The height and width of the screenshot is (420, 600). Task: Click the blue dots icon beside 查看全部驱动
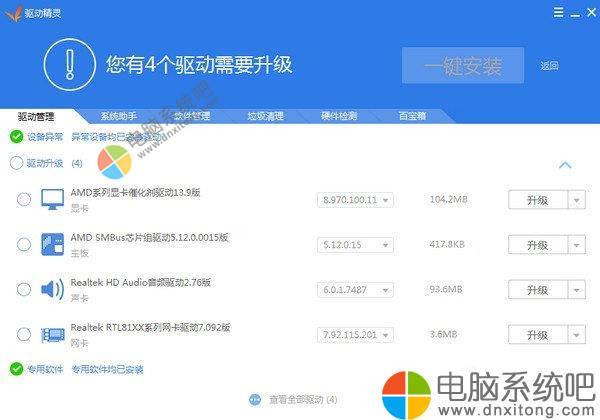pyautogui.click(x=255, y=400)
